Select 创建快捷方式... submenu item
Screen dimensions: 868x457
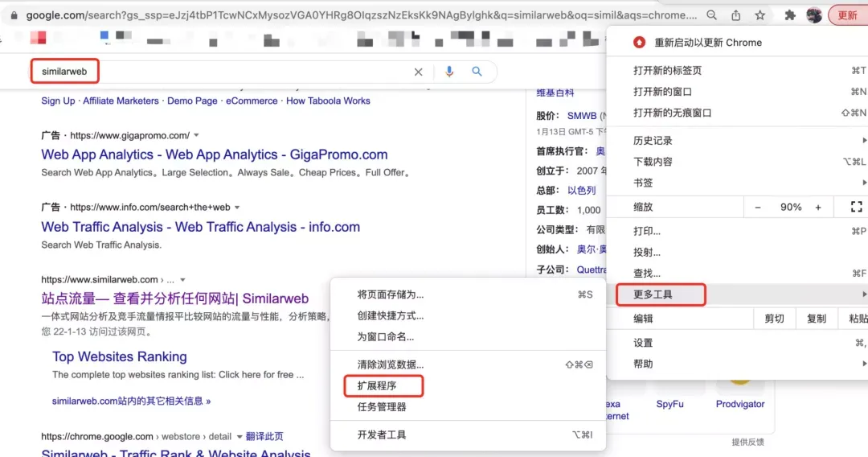pos(469,315)
